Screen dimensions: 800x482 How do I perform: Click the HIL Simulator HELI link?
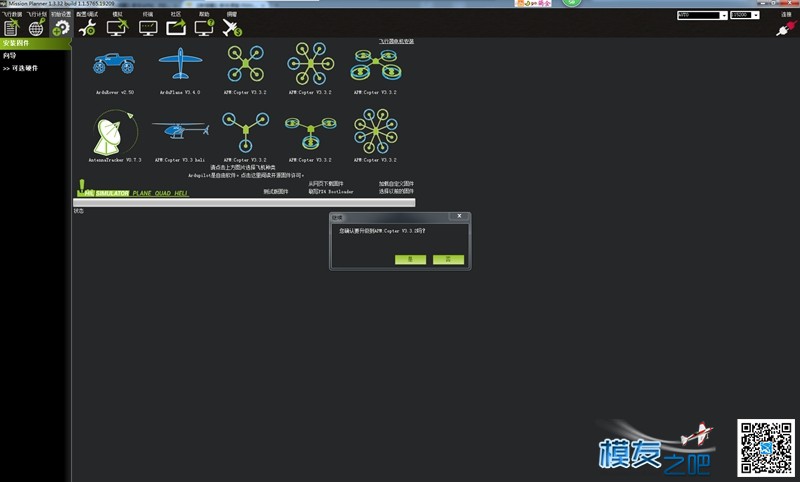coord(181,193)
